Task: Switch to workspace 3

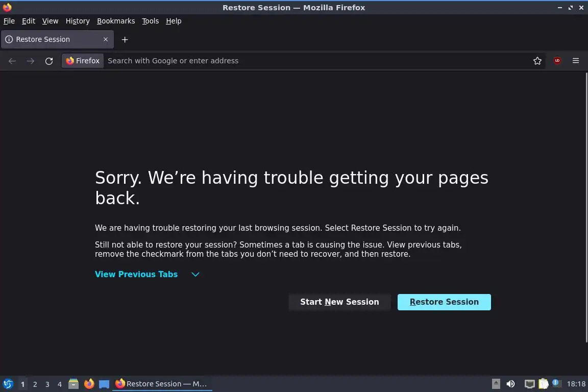Action: [47, 384]
